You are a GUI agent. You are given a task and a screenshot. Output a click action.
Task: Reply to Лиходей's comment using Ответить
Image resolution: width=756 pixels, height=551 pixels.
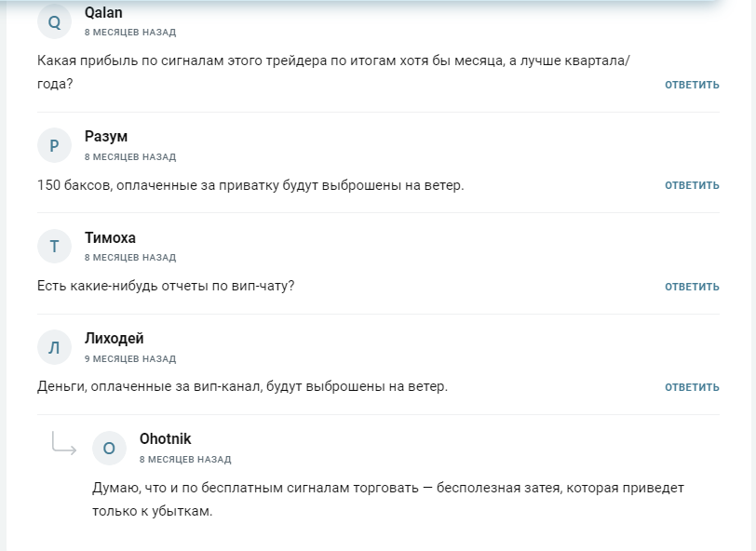click(x=692, y=387)
